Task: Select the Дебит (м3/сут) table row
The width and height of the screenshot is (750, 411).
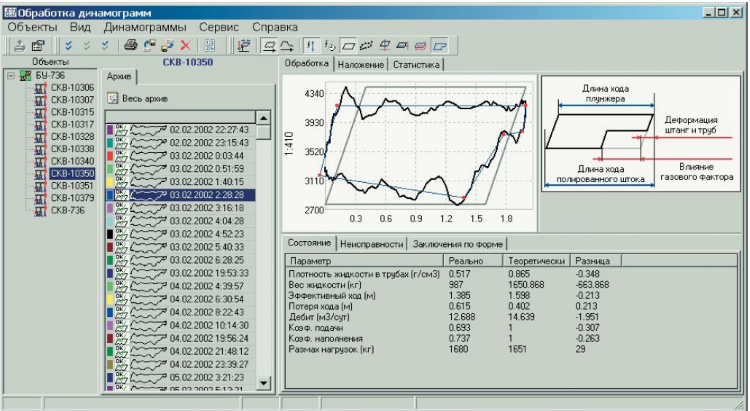Action: click(512, 317)
